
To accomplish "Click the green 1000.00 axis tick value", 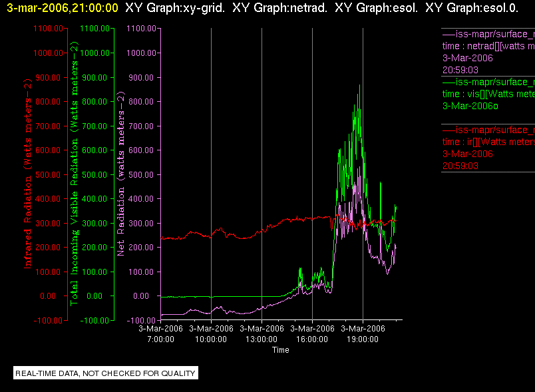I will [95, 53].
